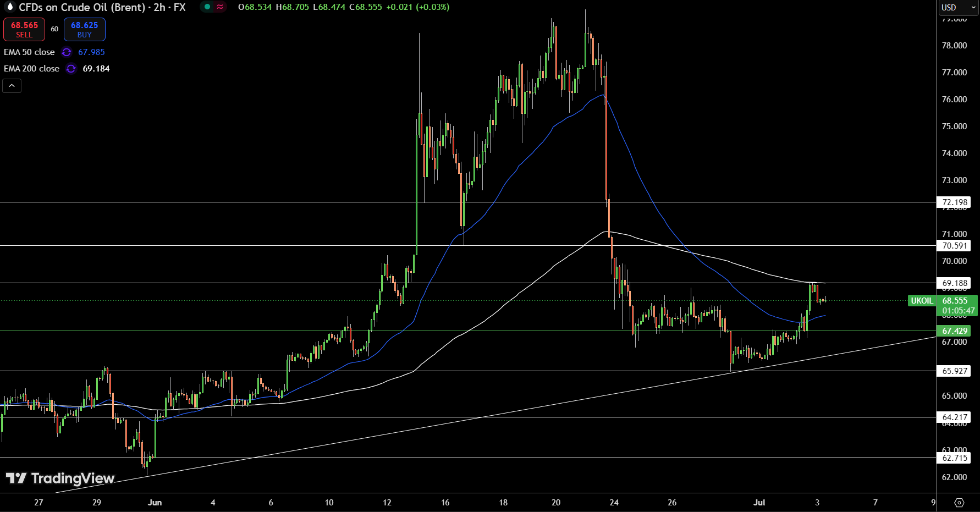Select the EMA 200 close indicator label

coord(31,69)
